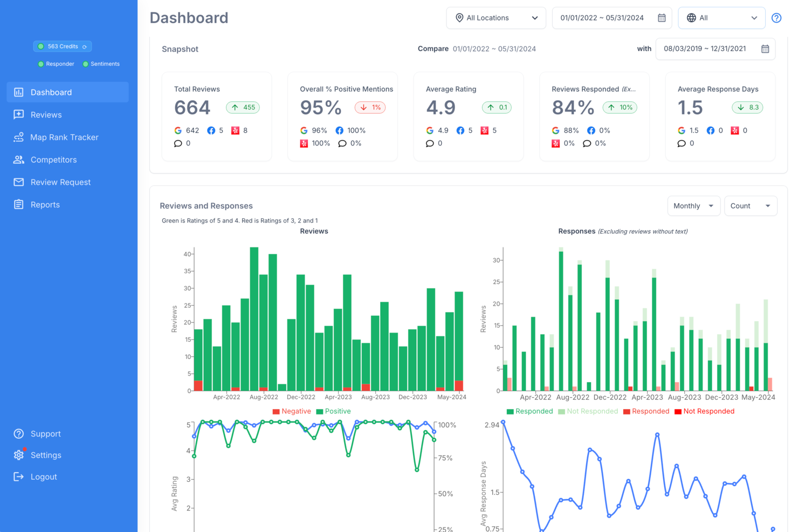Viewport: 798px width, 532px height.
Task: Click the location pin icon
Action: 459,18
